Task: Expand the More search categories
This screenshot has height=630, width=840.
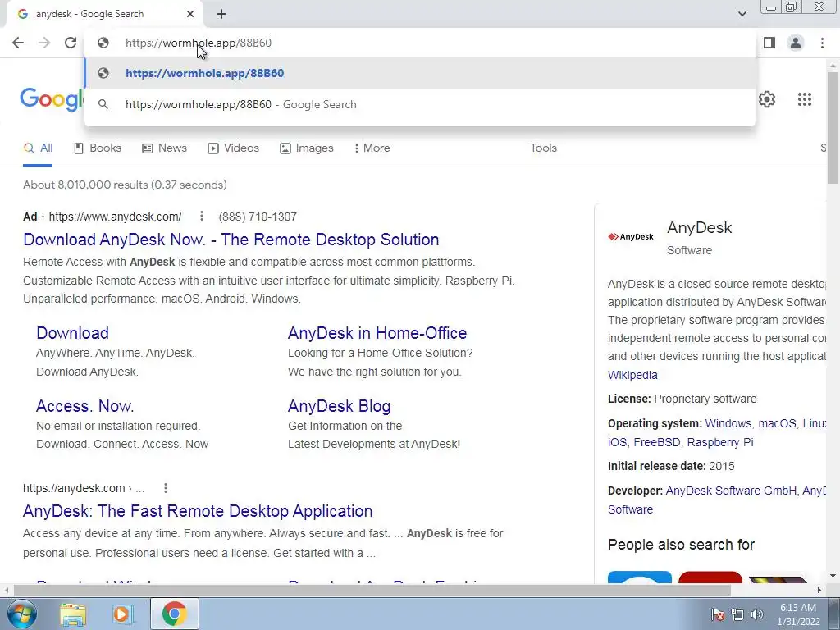Action: [372, 148]
